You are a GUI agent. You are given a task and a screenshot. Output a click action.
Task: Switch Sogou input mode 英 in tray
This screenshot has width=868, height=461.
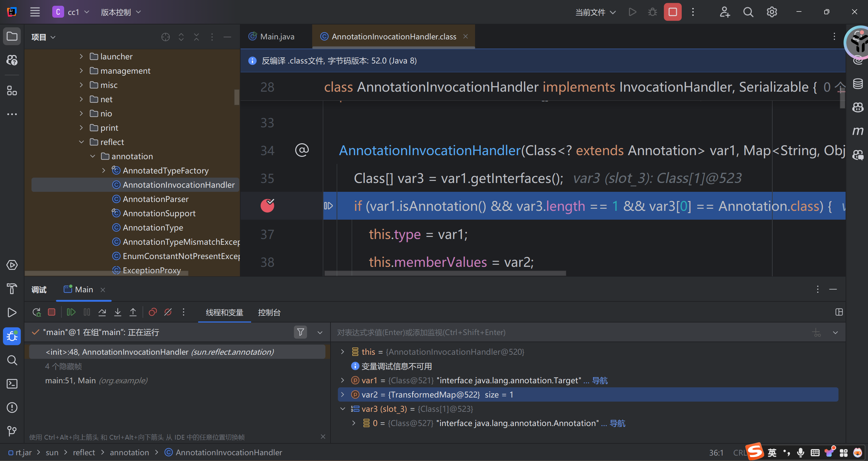772,453
